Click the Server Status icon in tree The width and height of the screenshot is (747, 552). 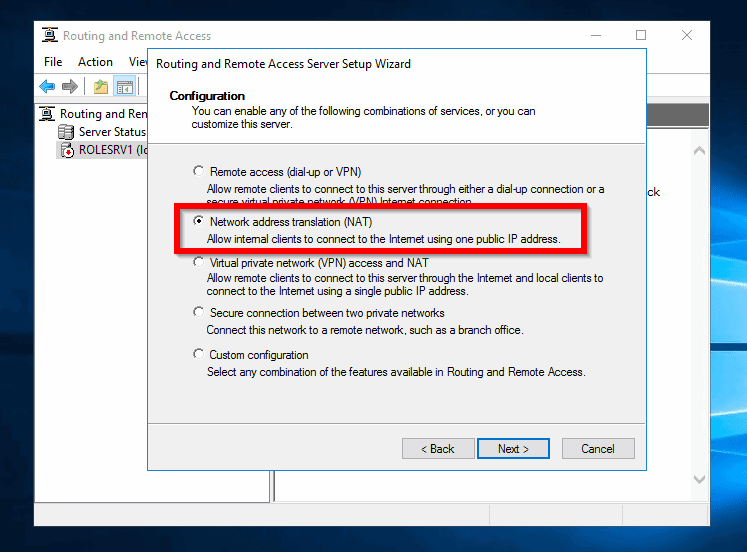(x=66, y=132)
